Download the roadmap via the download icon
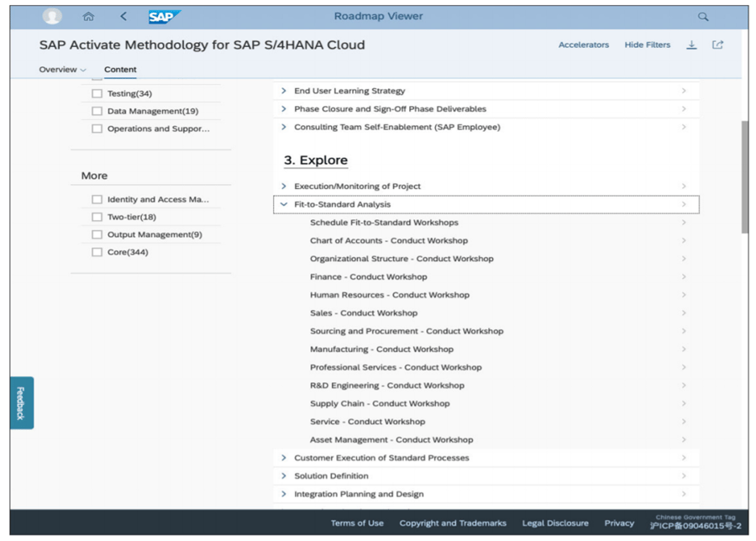756x541 pixels. tap(691, 45)
